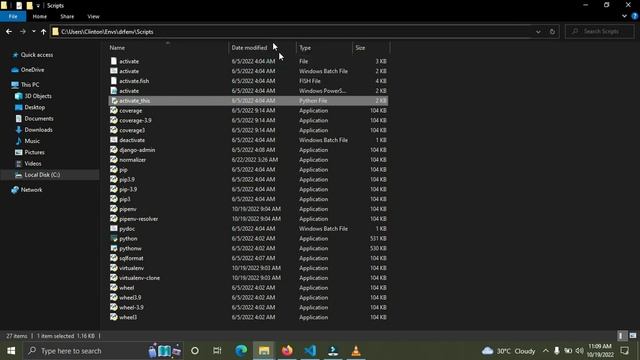
Task: Go up one folder level
Action: (43, 31)
